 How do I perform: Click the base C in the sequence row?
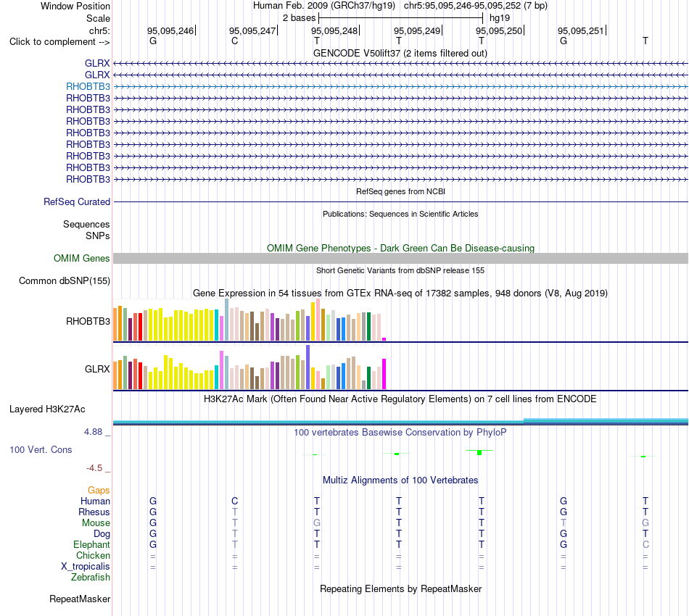point(235,41)
